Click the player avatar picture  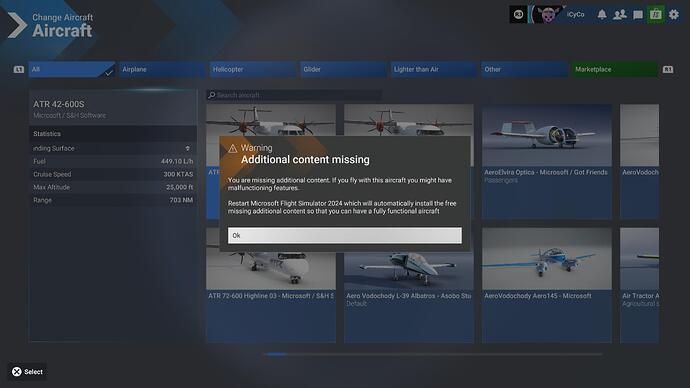pos(548,15)
